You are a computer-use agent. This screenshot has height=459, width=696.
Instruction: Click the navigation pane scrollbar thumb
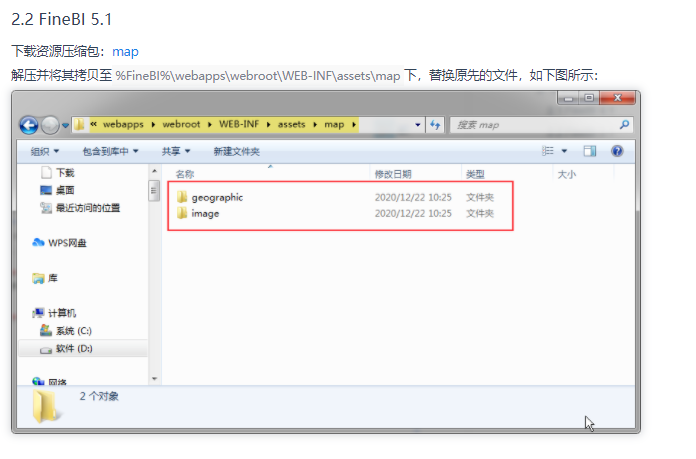tap(154, 191)
